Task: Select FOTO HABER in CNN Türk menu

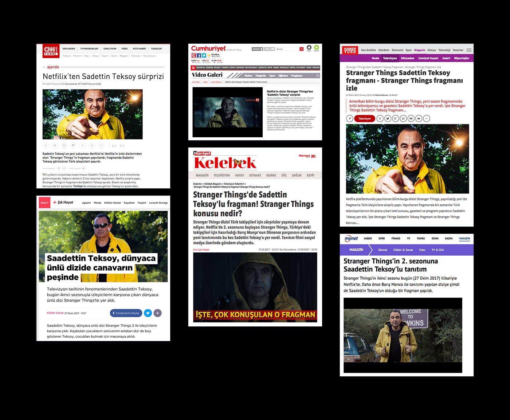Action: click(x=140, y=49)
